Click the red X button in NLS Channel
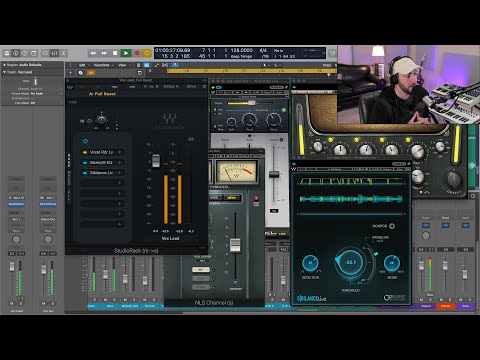The image size is (480, 360). pos(256,198)
